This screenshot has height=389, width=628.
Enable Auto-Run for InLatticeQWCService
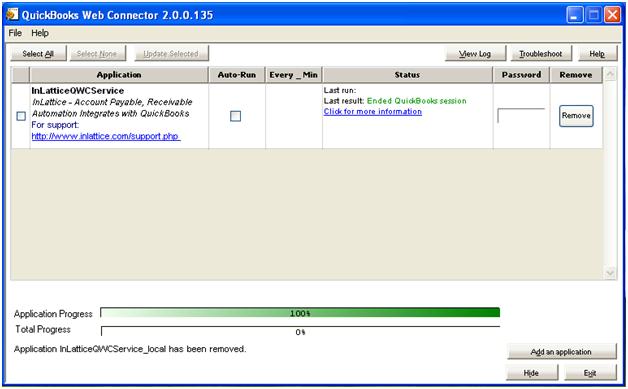(236, 116)
